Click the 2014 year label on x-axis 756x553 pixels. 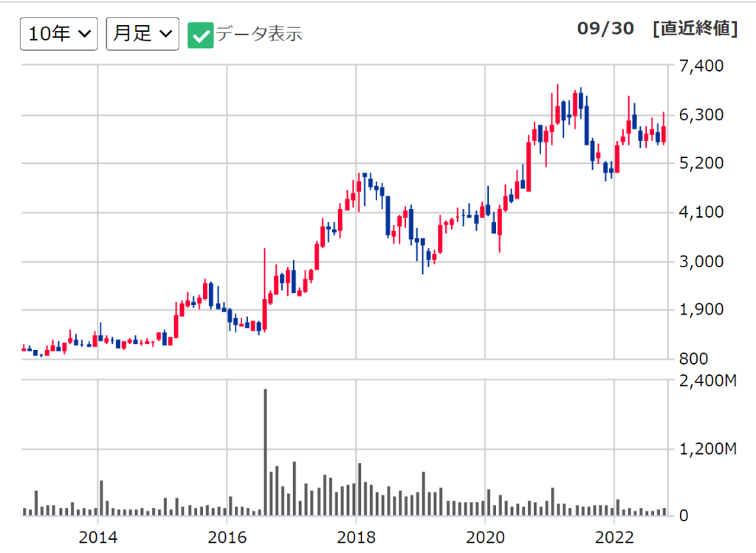[x=98, y=535]
